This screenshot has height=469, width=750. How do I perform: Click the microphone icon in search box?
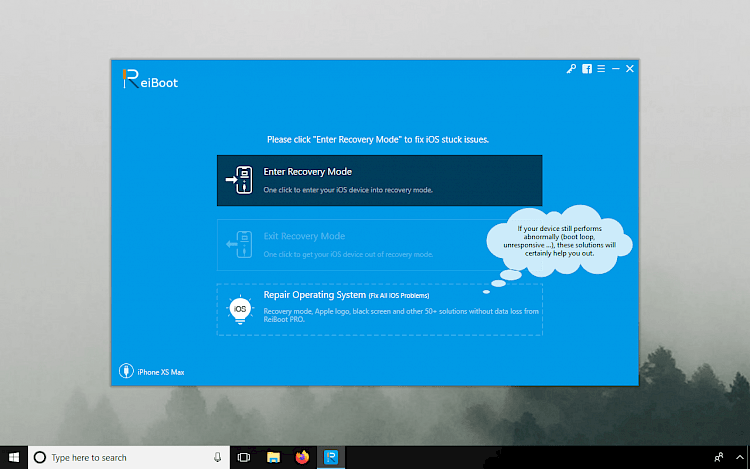click(x=217, y=458)
